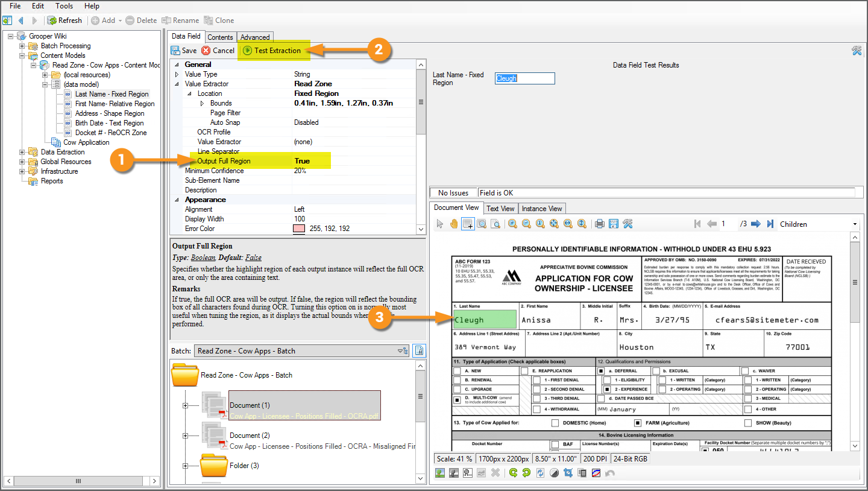Open the Children view dropdown
The image size is (868, 491).
(x=855, y=224)
